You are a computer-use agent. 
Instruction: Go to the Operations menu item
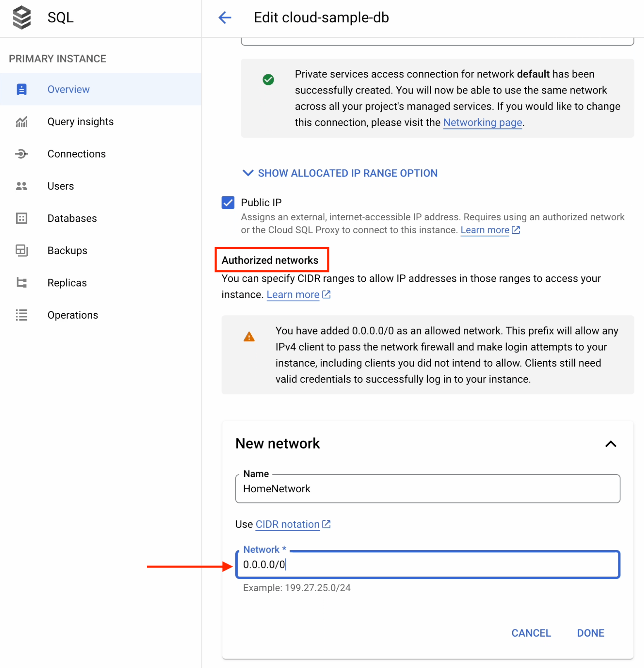[x=73, y=315]
